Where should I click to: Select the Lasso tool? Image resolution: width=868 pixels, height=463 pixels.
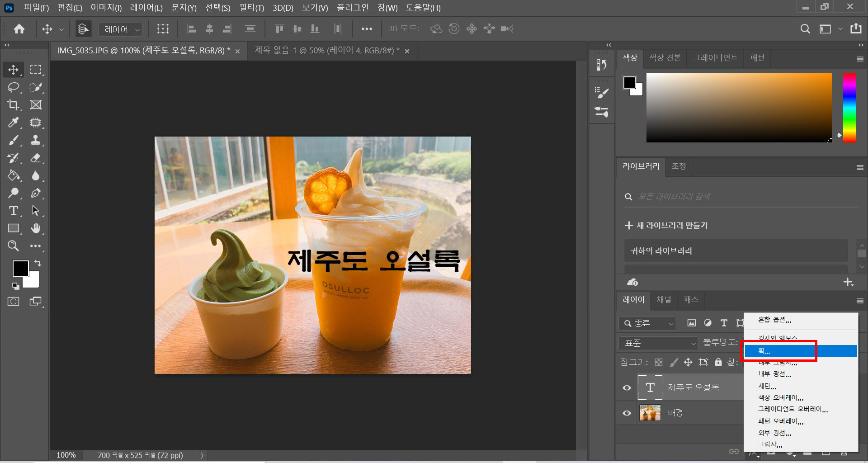pyautogui.click(x=13, y=87)
